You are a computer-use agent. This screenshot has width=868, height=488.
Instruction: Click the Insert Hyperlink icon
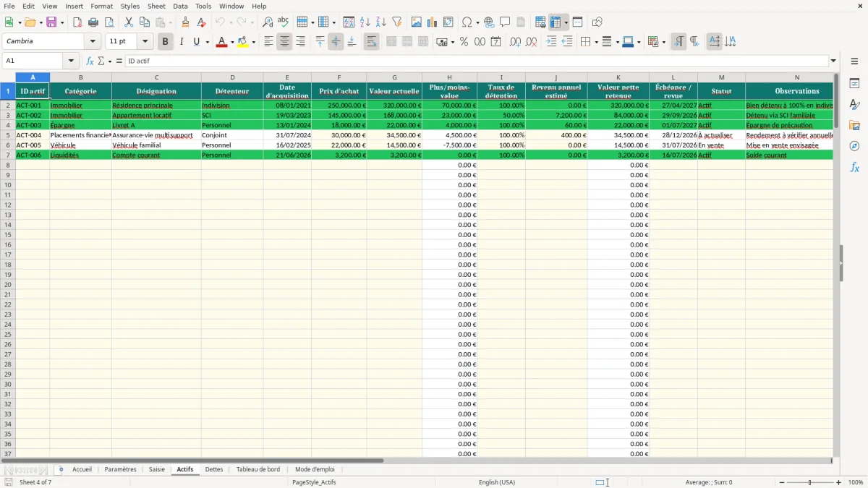(489, 22)
